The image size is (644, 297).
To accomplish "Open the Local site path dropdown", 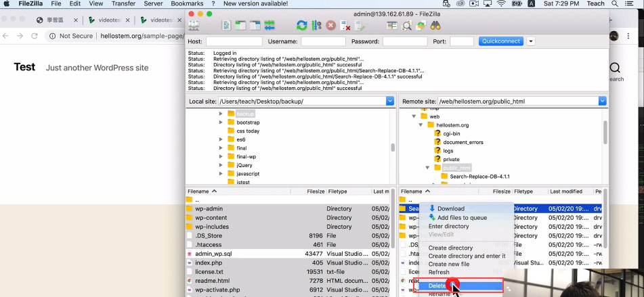I will (390, 101).
